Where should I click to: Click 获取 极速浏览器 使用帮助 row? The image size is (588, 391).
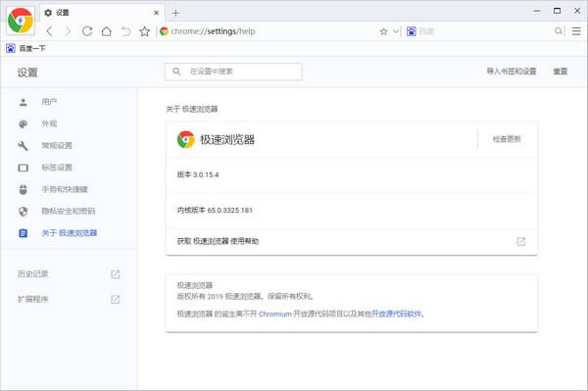click(x=352, y=241)
